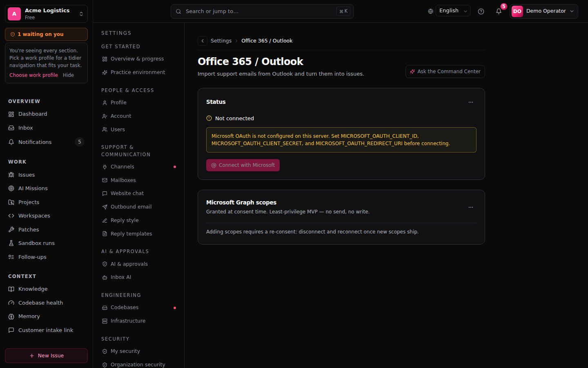Open Account settings
Screen dimensions: 588x368
139,116
